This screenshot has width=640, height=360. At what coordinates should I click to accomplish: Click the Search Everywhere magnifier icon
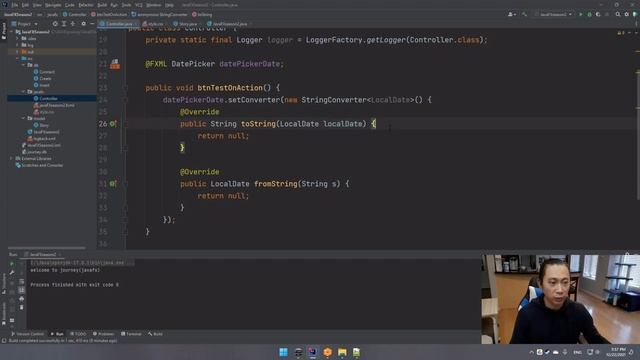pos(618,15)
